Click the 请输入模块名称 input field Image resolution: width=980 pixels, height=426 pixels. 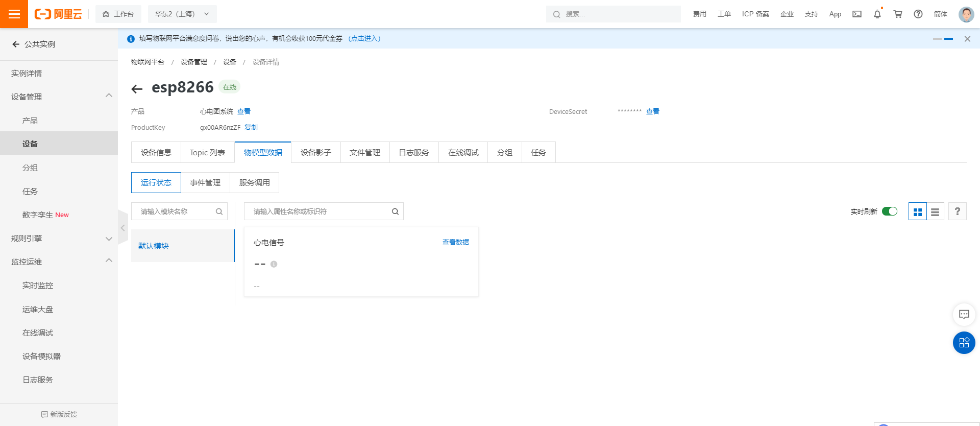pyautogui.click(x=179, y=211)
